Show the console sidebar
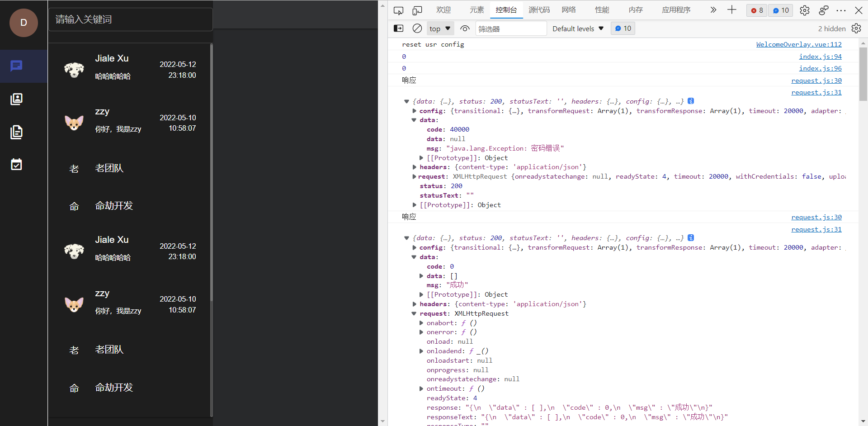Image resolution: width=868 pixels, height=426 pixels. (398, 28)
